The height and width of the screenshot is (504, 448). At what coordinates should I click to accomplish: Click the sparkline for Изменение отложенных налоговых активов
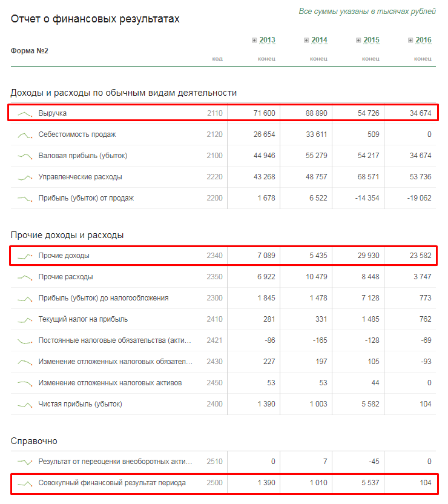[25, 383]
